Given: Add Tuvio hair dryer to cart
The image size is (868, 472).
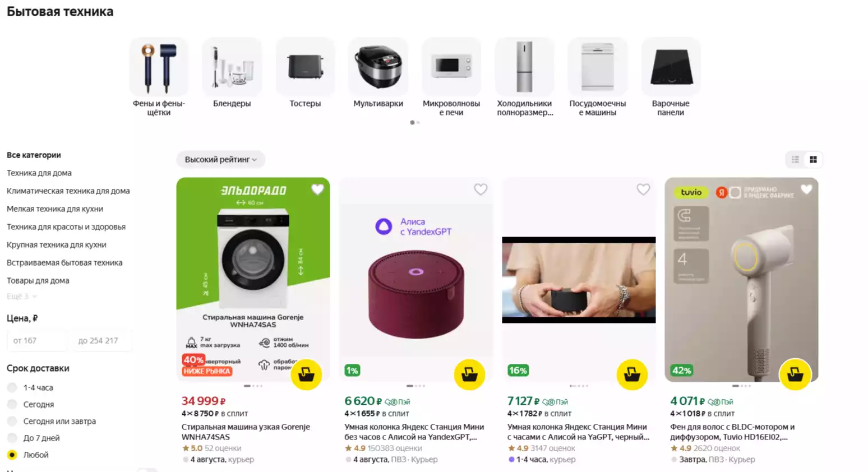Looking at the screenshot, I should pyautogui.click(x=795, y=374).
